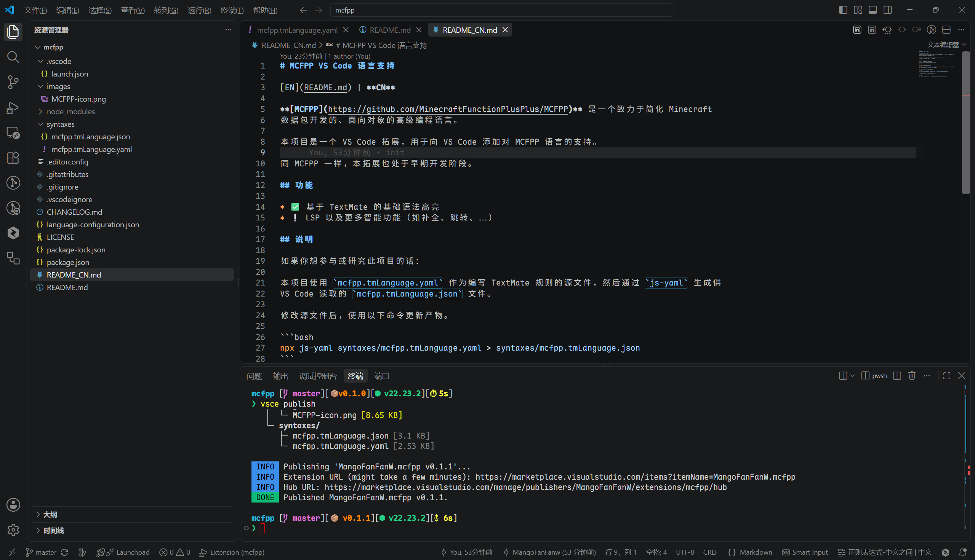Switch to 问题 panel tab
The width and height of the screenshot is (975, 560).
pyautogui.click(x=254, y=376)
